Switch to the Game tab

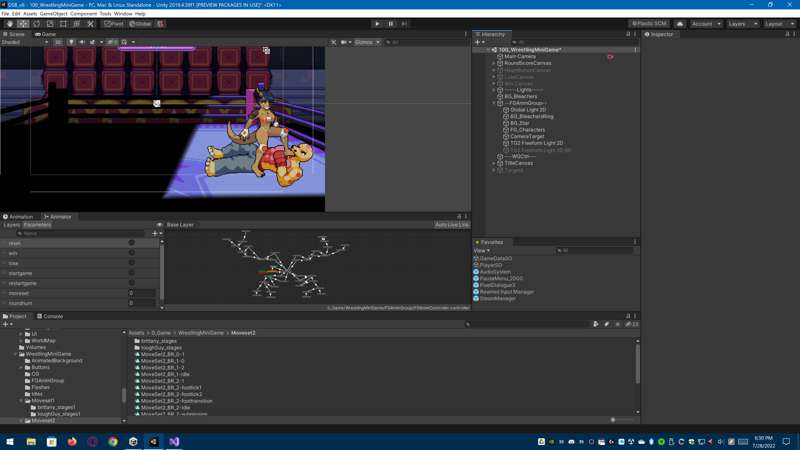point(45,34)
